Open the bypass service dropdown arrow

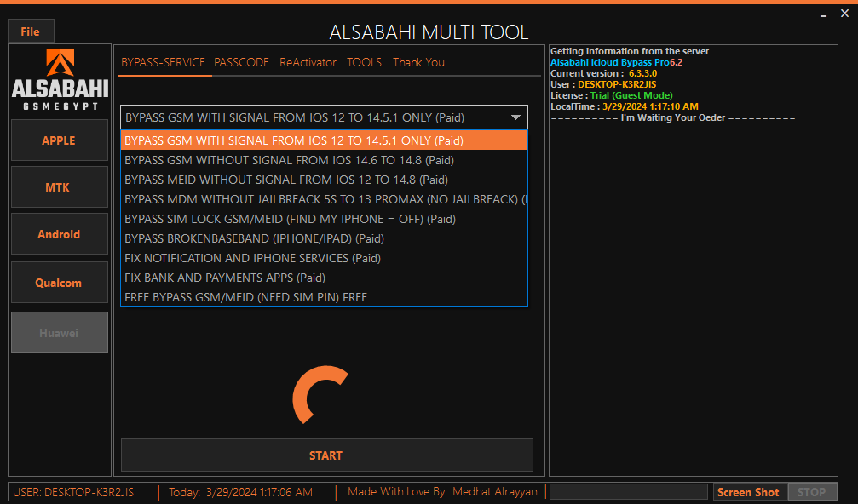515,117
